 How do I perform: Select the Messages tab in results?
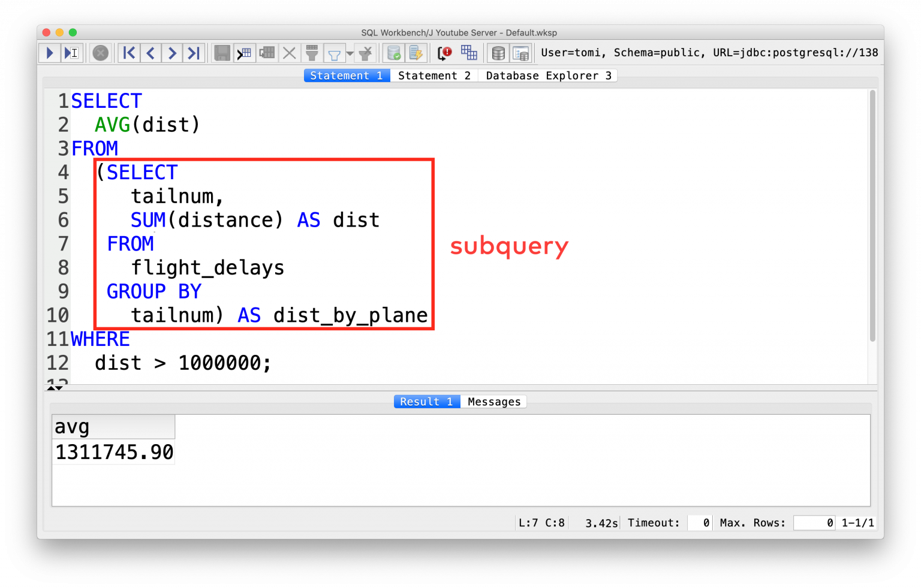click(x=493, y=401)
